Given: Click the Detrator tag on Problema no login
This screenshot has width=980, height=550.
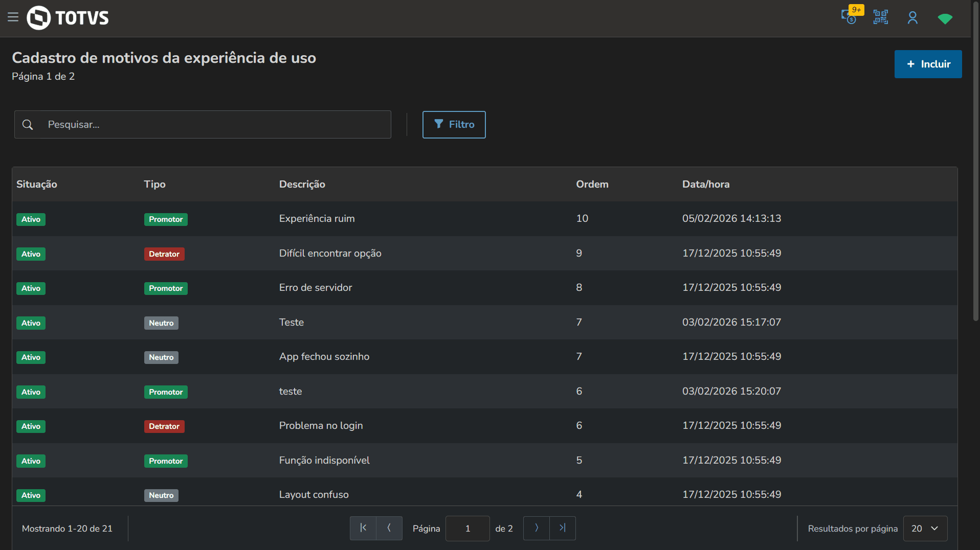Looking at the screenshot, I should point(164,426).
